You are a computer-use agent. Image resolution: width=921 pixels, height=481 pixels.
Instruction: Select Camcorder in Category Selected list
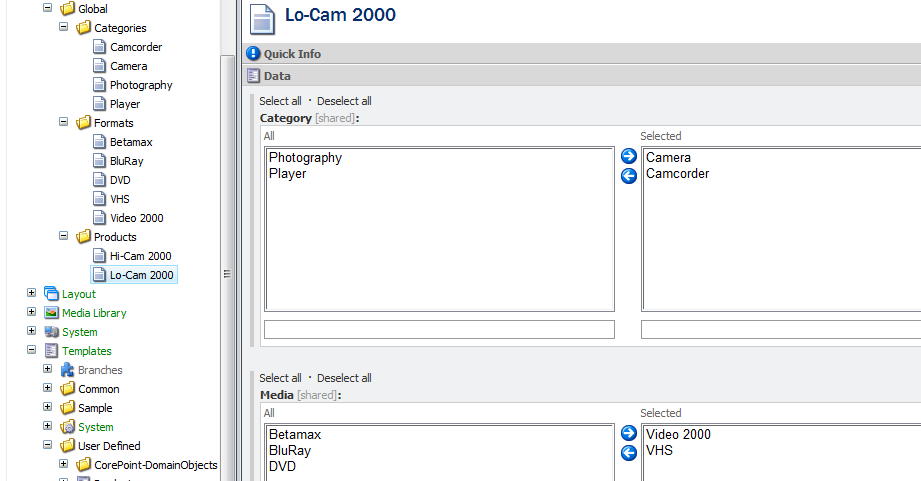click(677, 174)
